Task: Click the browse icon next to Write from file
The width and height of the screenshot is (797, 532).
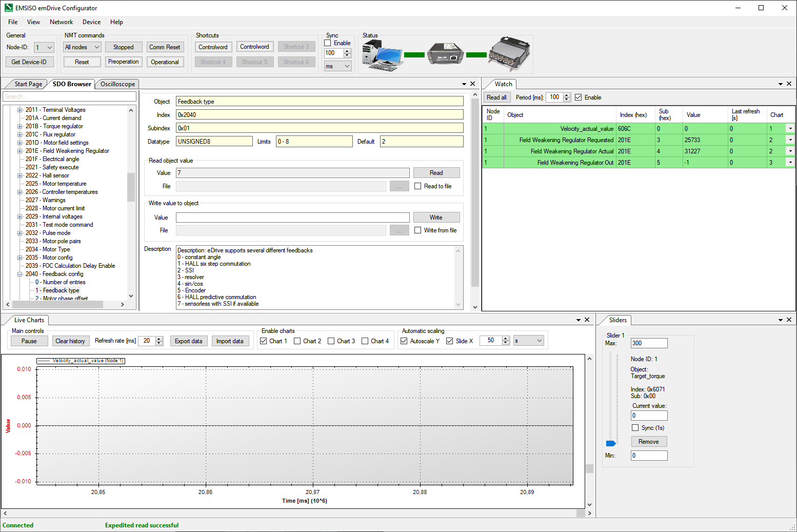Action: click(400, 230)
